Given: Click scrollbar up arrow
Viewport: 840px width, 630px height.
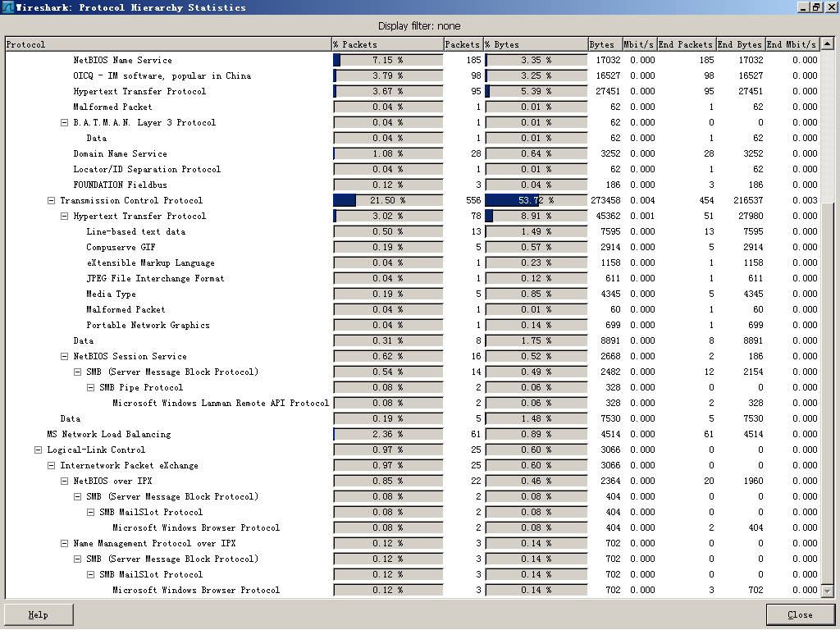Looking at the screenshot, I should pyautogui.click(x=828, y=44).
